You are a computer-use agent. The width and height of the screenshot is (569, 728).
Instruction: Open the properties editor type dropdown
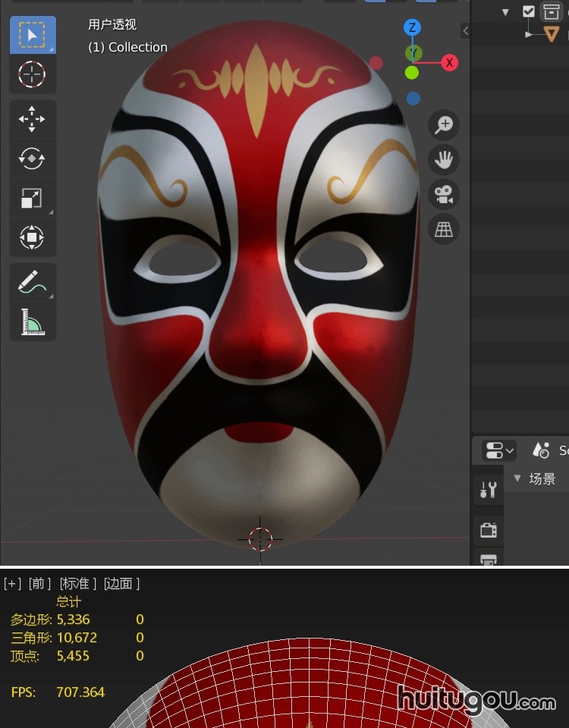tap(498, 450)
